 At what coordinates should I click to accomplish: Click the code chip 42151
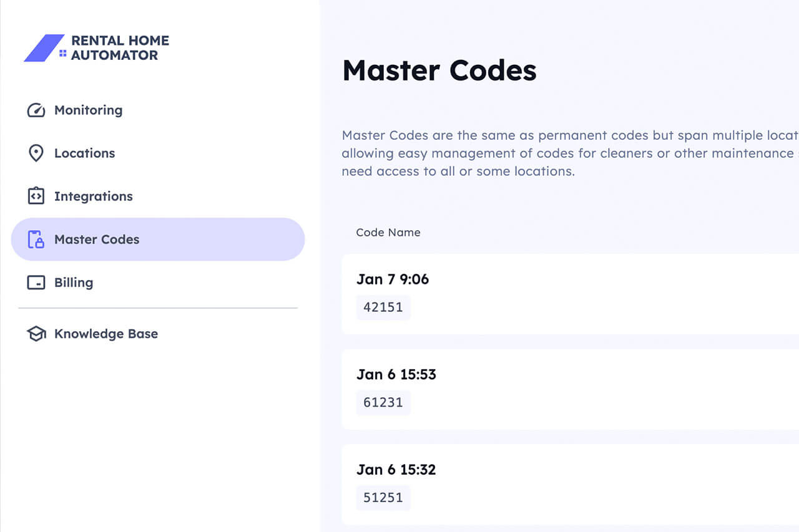tap(383, 307)
